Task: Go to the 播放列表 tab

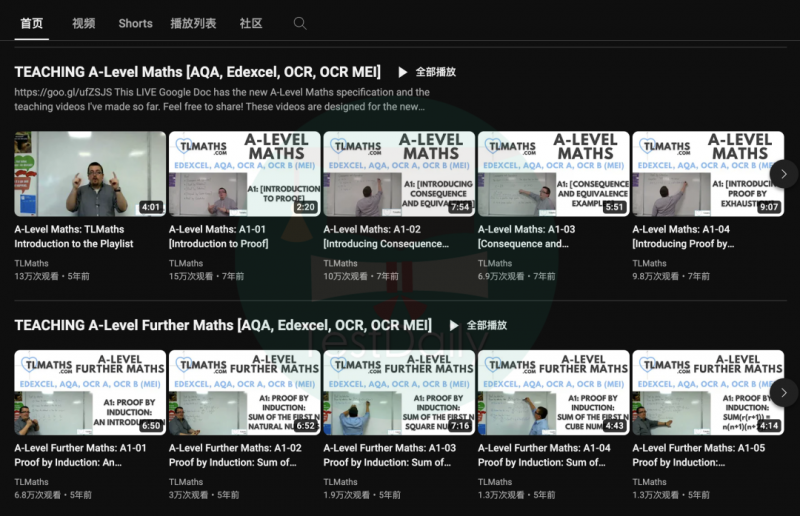Action: click(x=193, y=23)
